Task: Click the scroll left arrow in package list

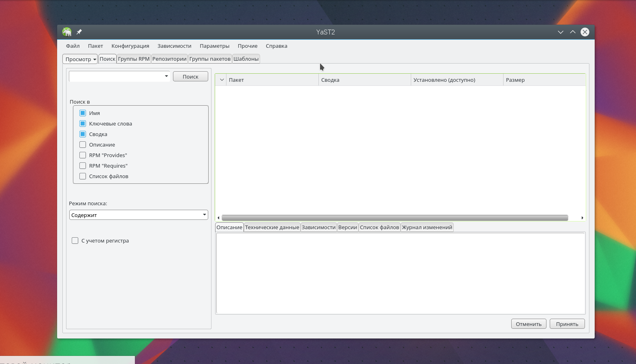Action: click(218, 218)
